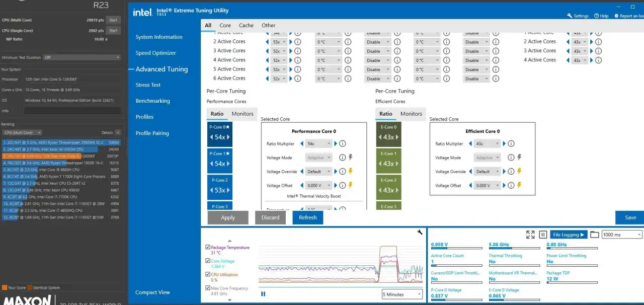Switch to the Other tab
This screenshot has width=644, height=305.
point(269,25)
